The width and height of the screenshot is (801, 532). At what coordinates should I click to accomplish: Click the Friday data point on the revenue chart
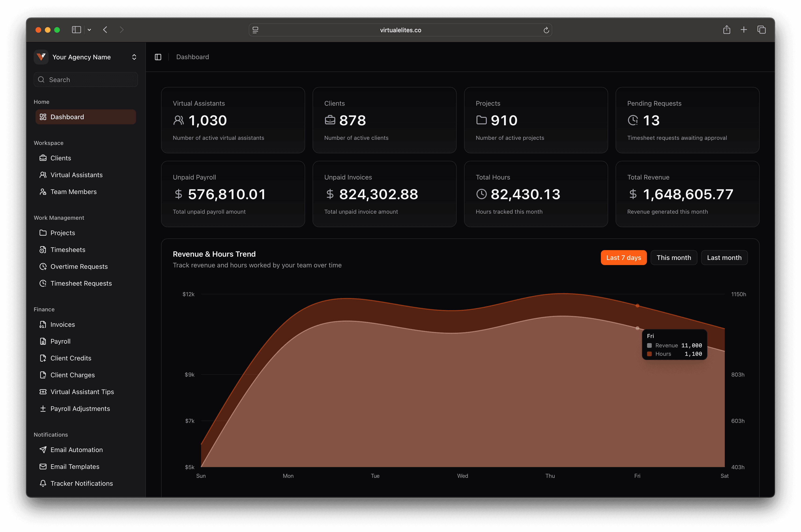point(638,305)
